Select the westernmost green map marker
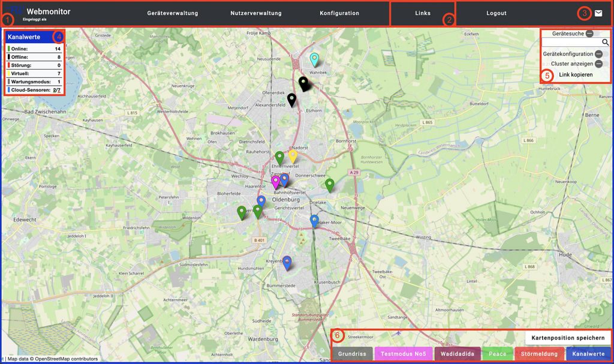The height and width of the screenshot is (364, 614). pos(242,213)
